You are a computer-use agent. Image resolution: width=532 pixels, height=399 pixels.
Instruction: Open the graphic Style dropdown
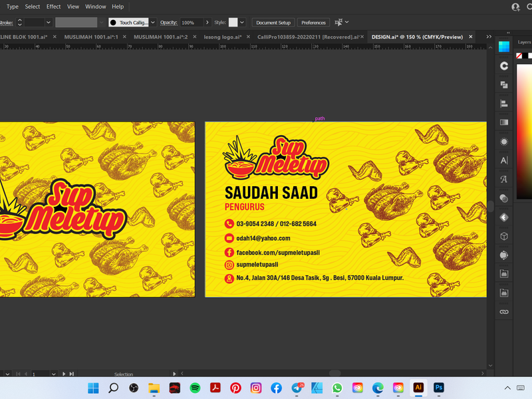[x=242, y=23]
